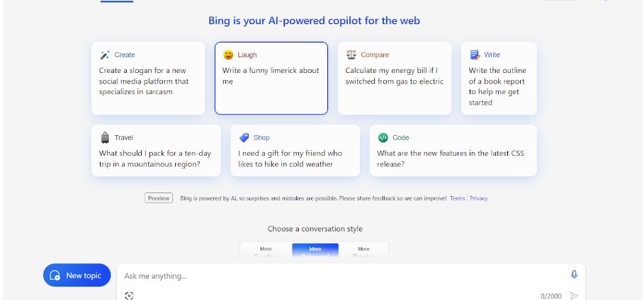
Task: Click the Write notepad icon
Action: coord(475,54)
